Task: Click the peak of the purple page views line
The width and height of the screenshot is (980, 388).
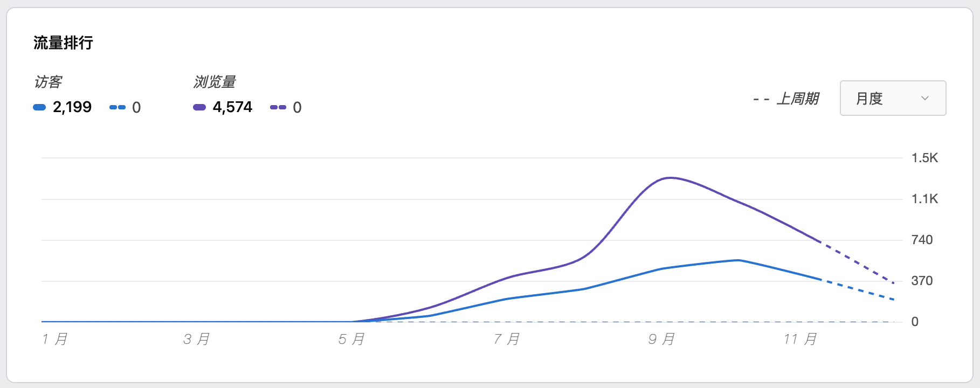Action: coord(670,178)
